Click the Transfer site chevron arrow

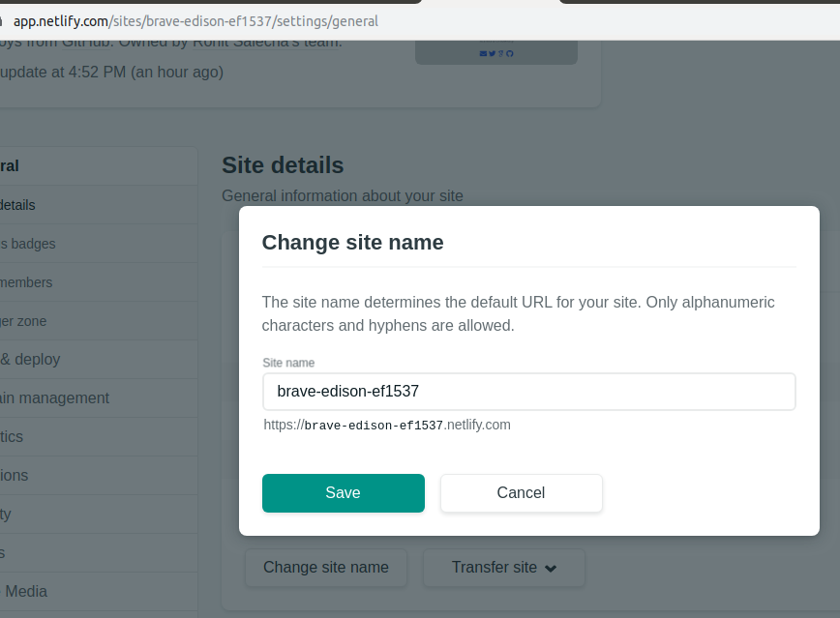(x=551, y=569)
